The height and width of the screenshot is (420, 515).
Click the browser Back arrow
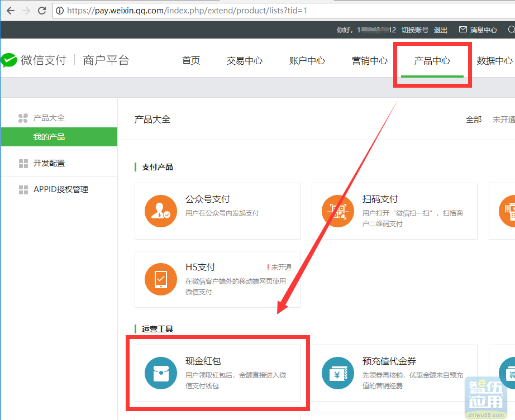11,11
